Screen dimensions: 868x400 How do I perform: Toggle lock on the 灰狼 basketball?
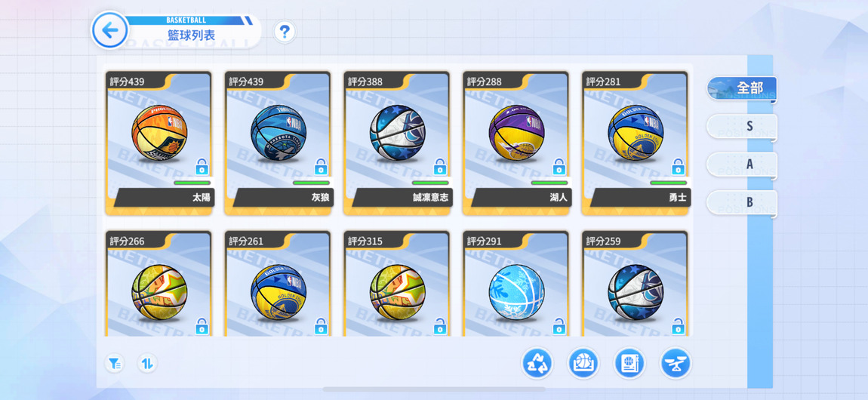(321, 167)
